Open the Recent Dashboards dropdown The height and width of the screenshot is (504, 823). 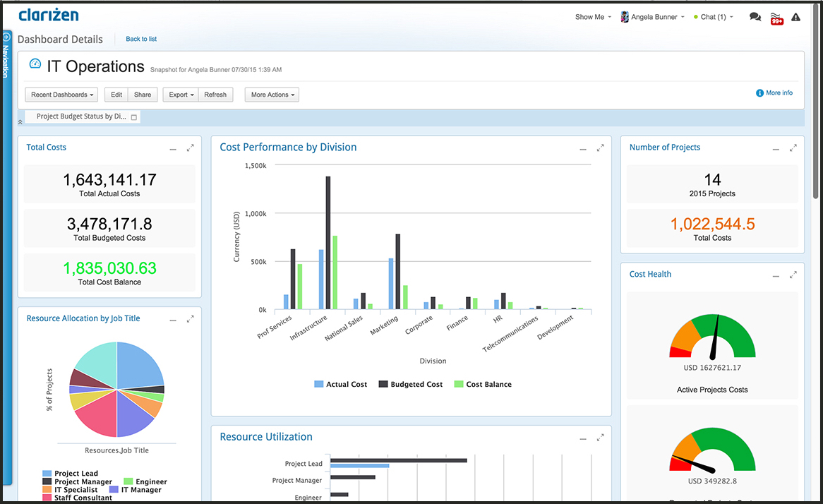62,95
